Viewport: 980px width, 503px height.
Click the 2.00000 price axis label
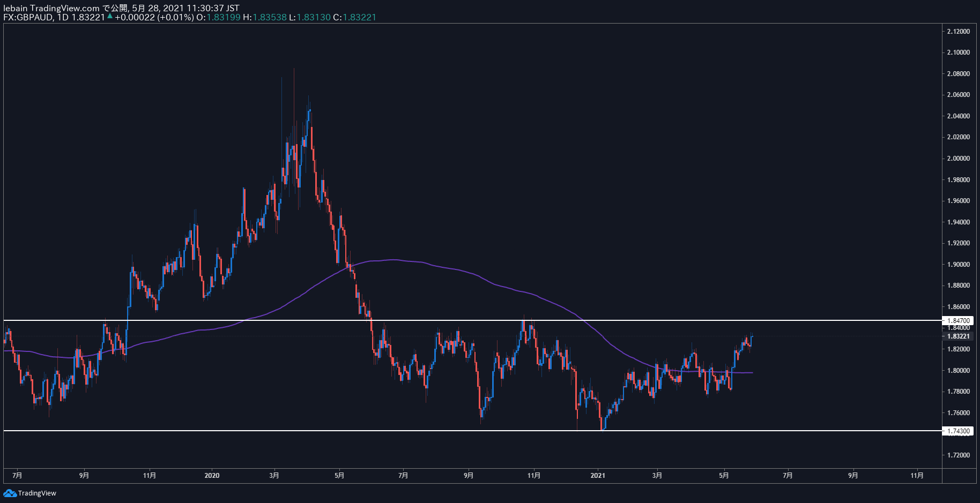point(958,159)
